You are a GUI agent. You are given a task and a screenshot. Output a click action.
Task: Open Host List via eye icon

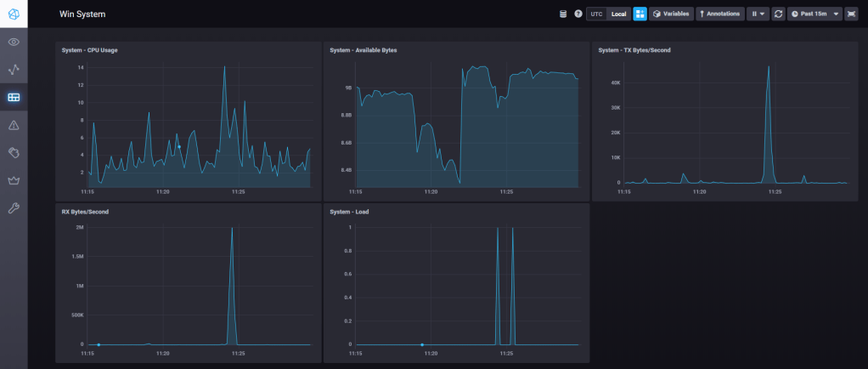coord(14,42)
